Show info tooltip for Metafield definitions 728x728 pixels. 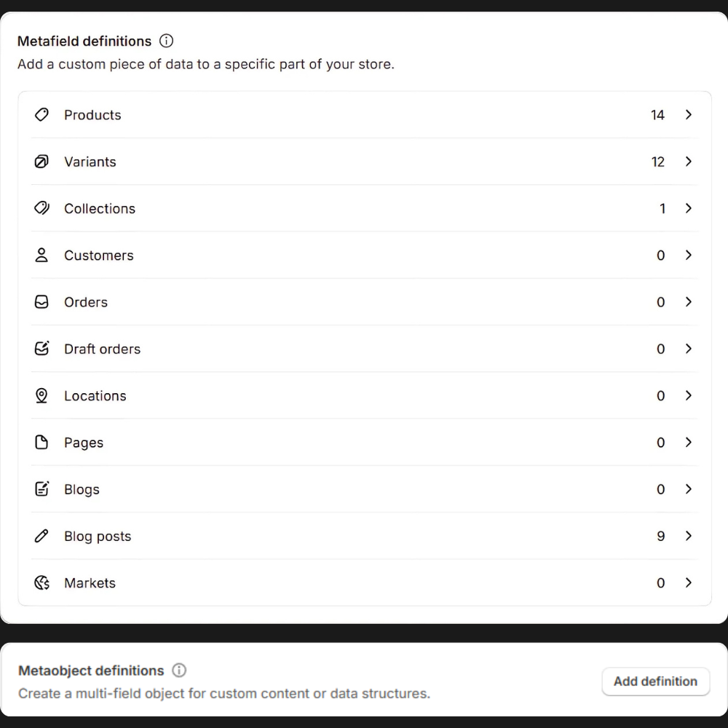pyautogui.click(x=167, y=41)
